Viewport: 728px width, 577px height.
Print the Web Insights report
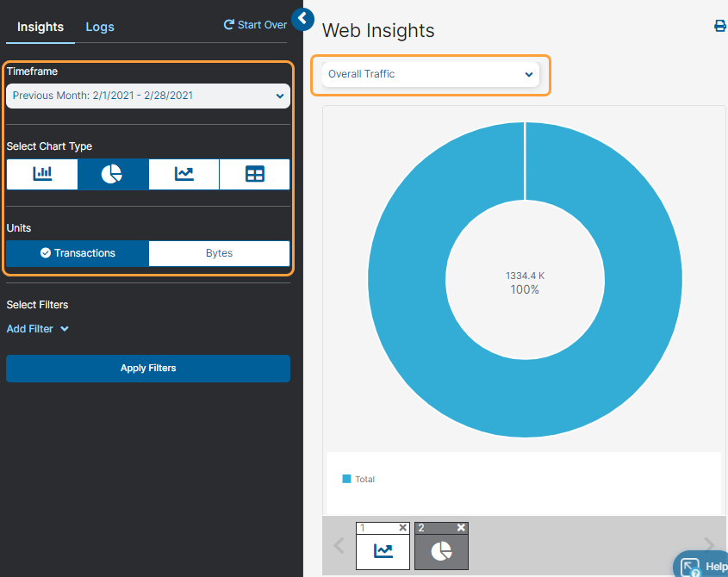click(x=720, y=26)
